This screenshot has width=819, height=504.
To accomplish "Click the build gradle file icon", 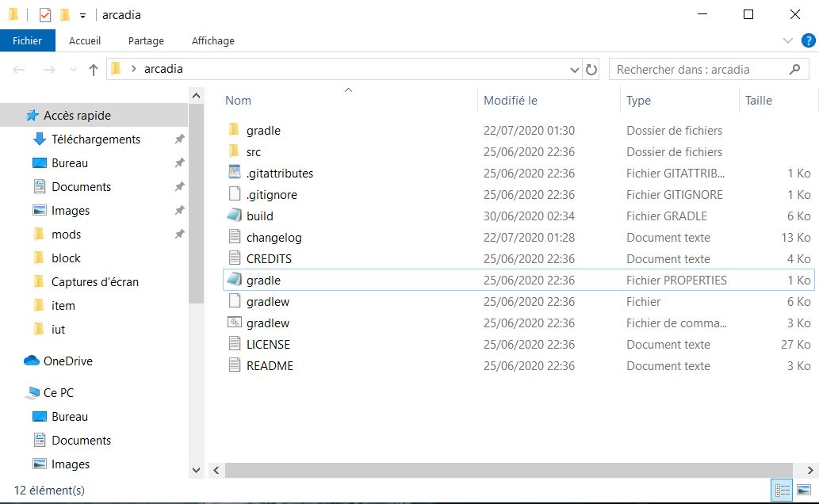I will click(234, 216).
